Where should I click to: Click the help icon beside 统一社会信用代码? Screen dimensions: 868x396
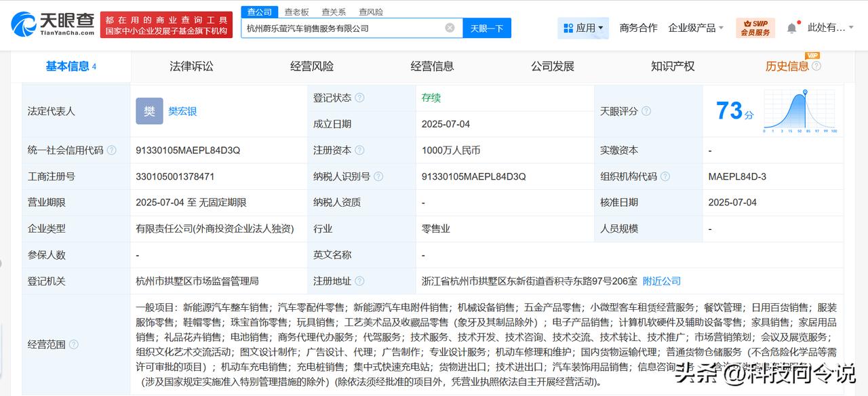coord(111,150)
